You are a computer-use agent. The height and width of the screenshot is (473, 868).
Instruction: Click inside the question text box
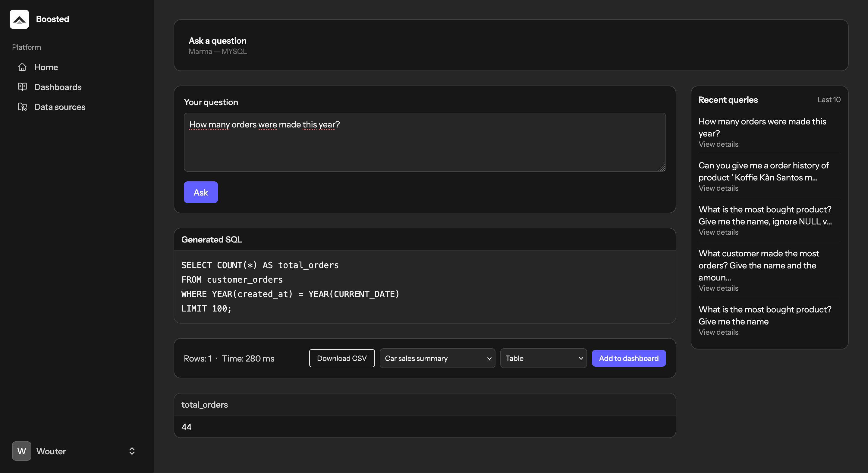(x=425, y=142)
